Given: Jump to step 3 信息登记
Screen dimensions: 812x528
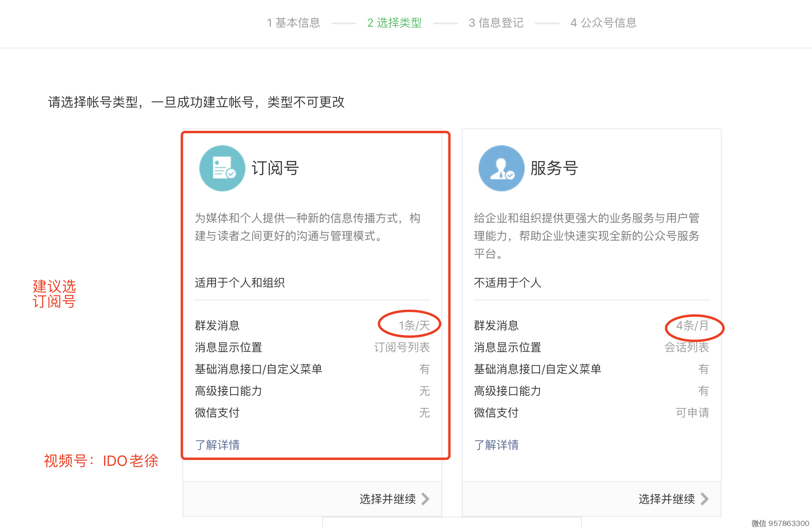Looking at the screenshot, I should 496,23.
